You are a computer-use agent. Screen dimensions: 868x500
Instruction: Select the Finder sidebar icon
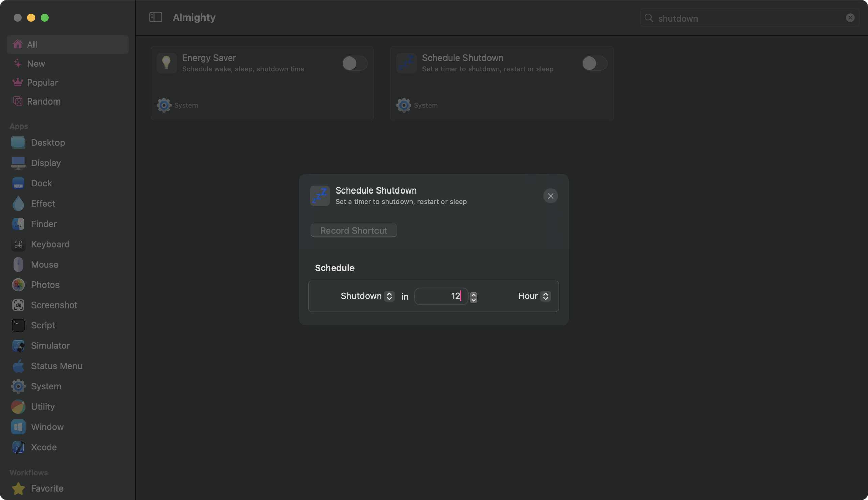point(18,224)
